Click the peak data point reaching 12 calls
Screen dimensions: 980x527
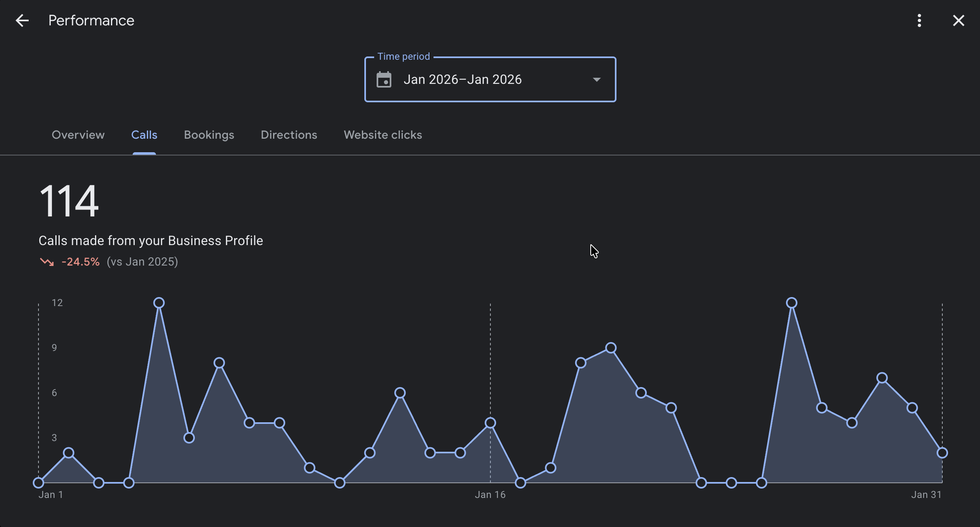pos(159,302)
